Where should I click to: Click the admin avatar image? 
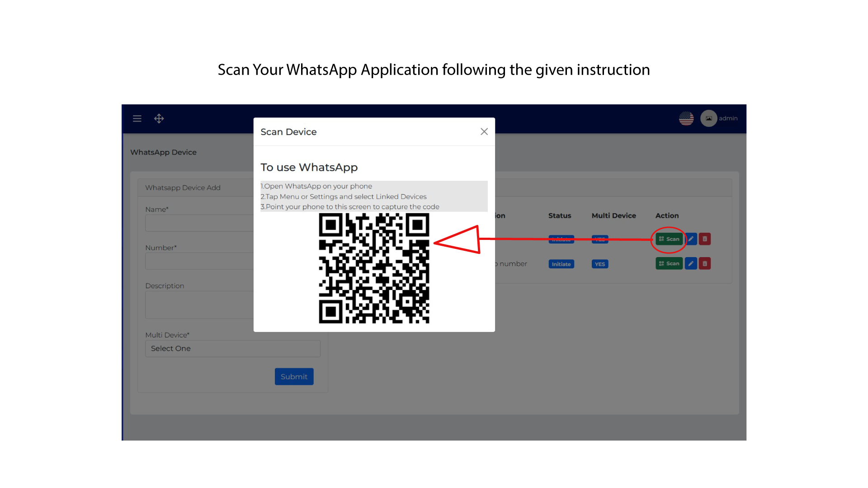(708, 118)
